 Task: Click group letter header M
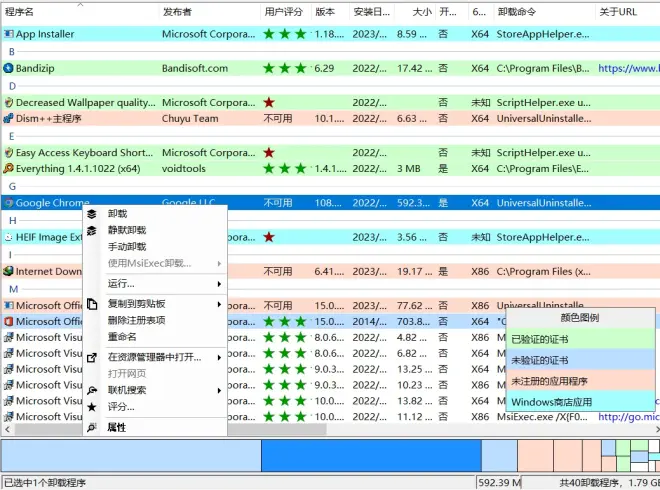(13, 289)
